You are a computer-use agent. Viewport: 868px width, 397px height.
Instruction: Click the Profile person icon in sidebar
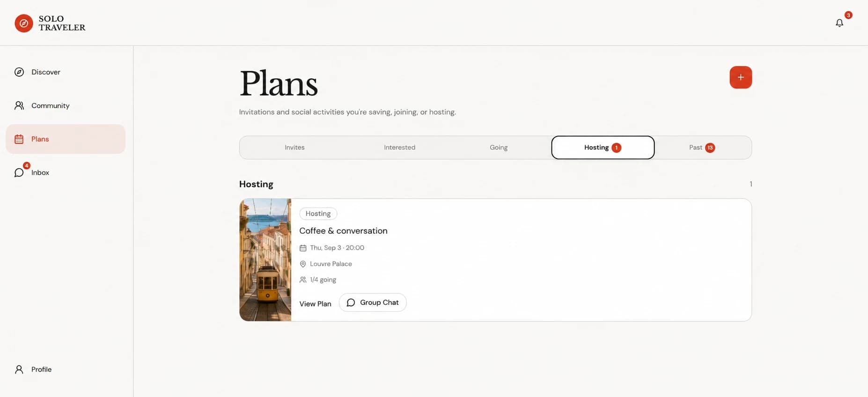19,369
